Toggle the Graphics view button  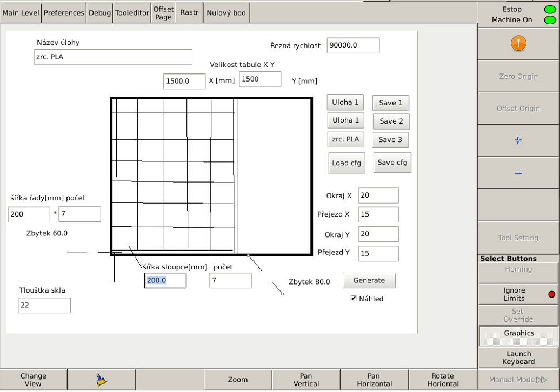pyautogui.click(x=518, y=336)
